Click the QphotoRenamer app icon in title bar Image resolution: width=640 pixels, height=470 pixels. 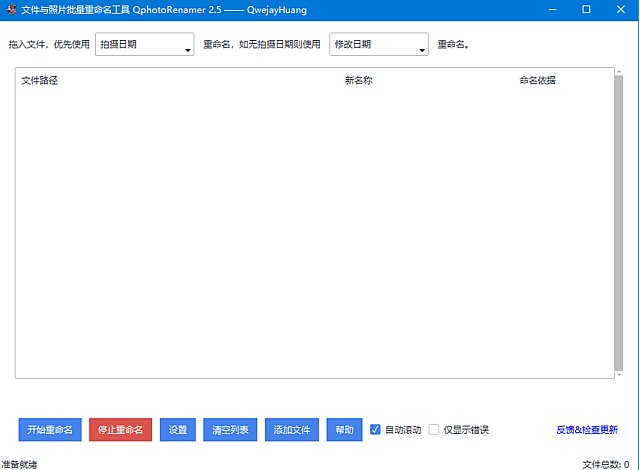coord(9,10)
